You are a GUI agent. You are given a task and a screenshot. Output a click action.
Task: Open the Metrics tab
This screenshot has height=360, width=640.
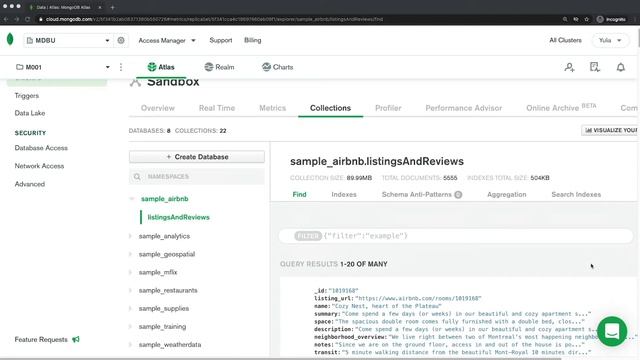[272, 108]
